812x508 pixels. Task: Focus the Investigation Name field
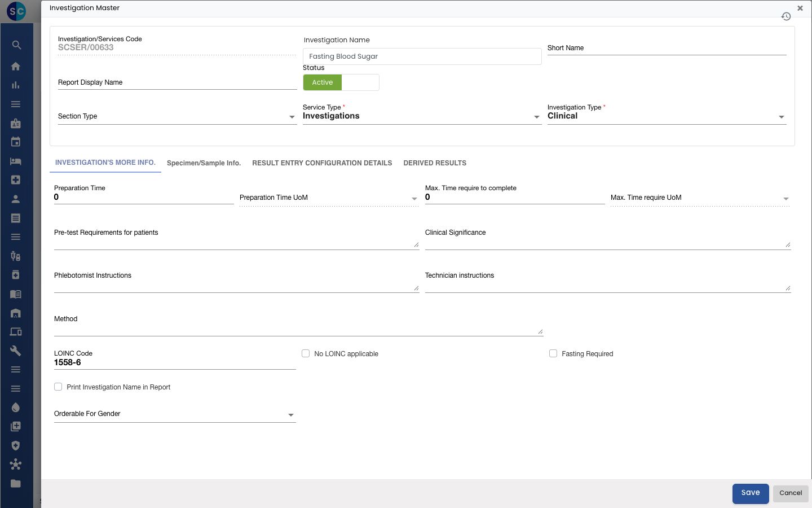(x=422, y=56)
